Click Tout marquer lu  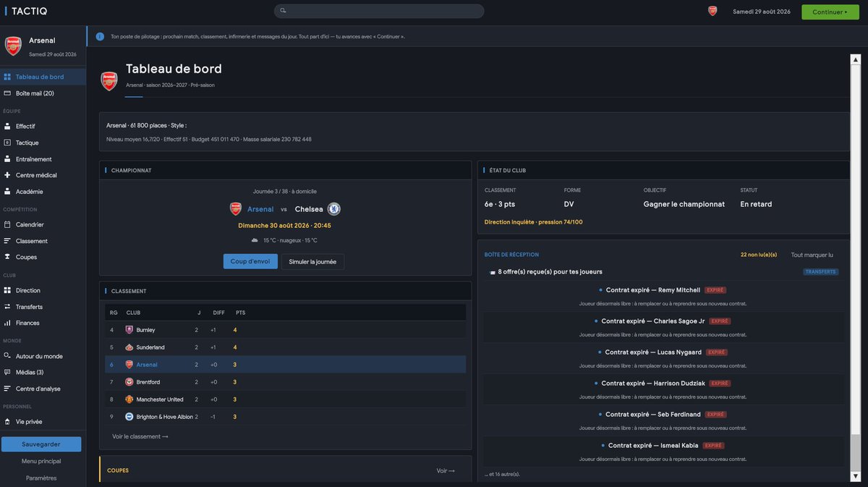812,255
